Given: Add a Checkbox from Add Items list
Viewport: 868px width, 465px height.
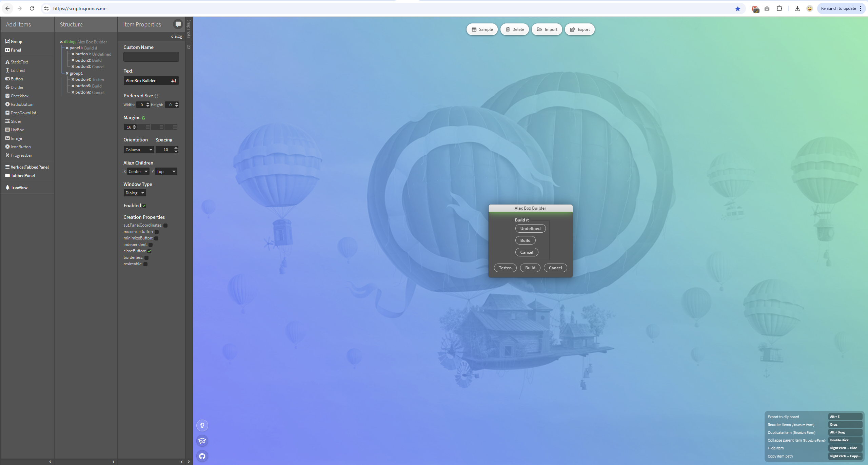Looking at the screenshot, I should pos(19,96).
